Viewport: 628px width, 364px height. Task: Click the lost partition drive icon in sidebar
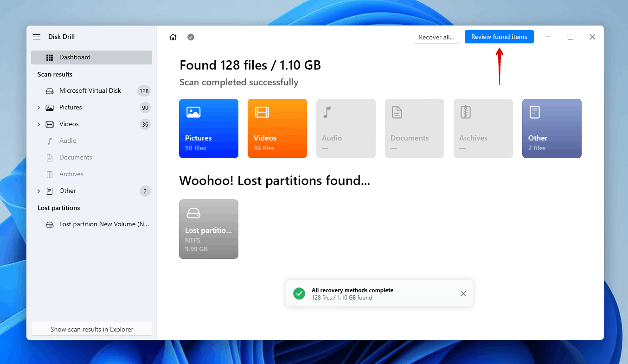point(50,224)
